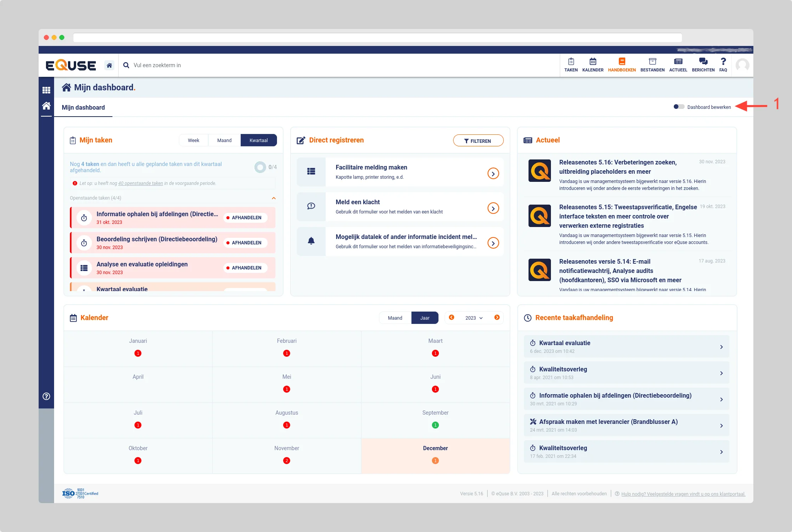Open the Taken icon in top navigation
Viewport: 792px width, 532px height.
(x=571, y=65)
